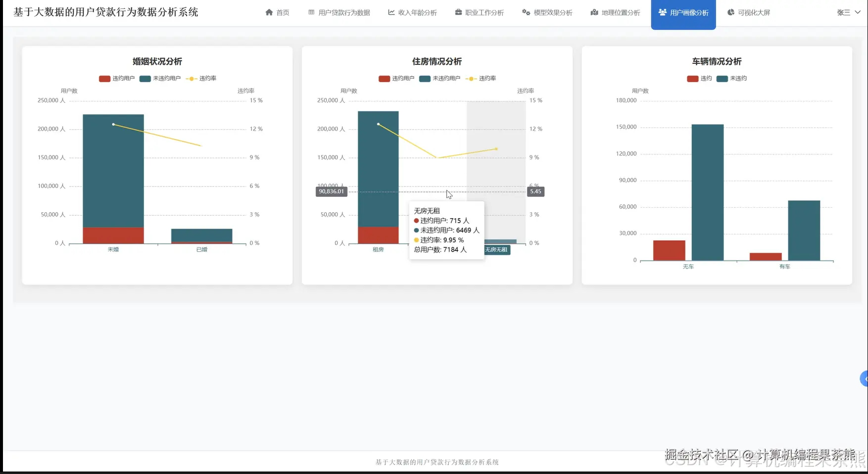Toggle 未违约 legend in 车辆情况分析 chart
This screenshot has height=474, width=868.
pos(731,78)
